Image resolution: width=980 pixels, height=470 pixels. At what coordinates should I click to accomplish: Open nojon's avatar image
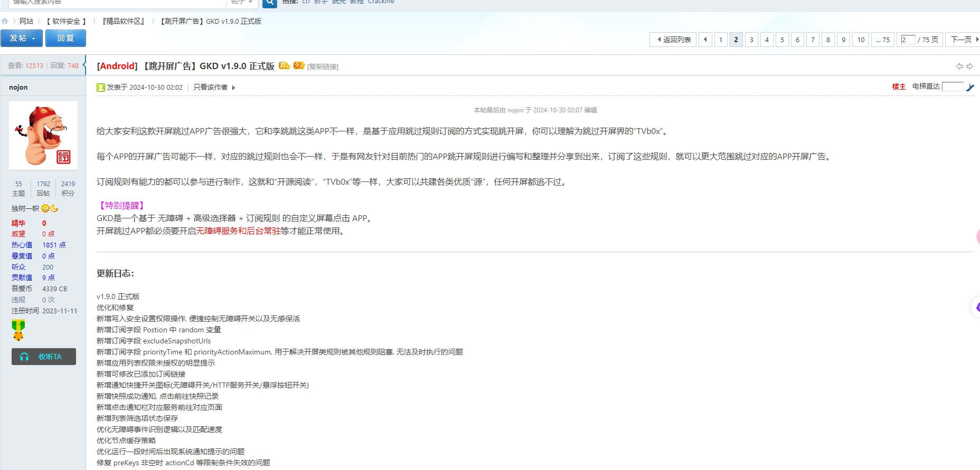click(x=43, y=136)
